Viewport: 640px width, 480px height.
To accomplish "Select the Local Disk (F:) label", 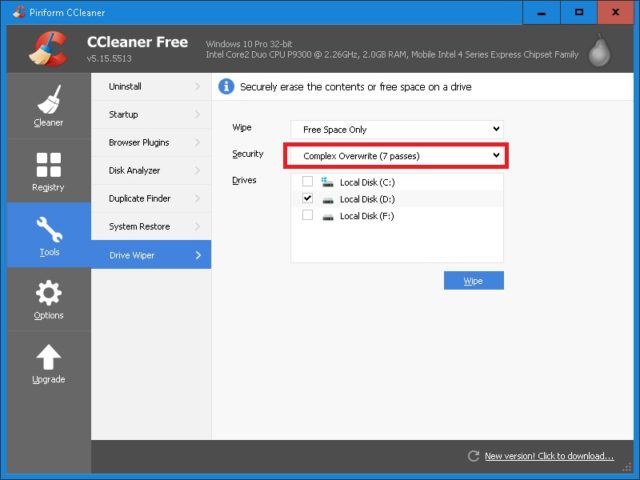I will point(367,216).
